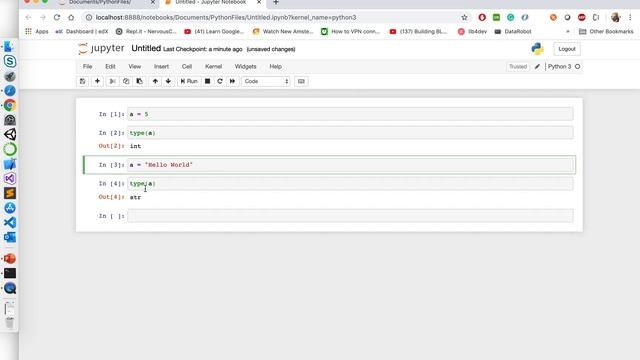The height and width of the screenshot is (360, 640).
Task: Select the In [4] type(a) cell
Action: click(350, 184)
